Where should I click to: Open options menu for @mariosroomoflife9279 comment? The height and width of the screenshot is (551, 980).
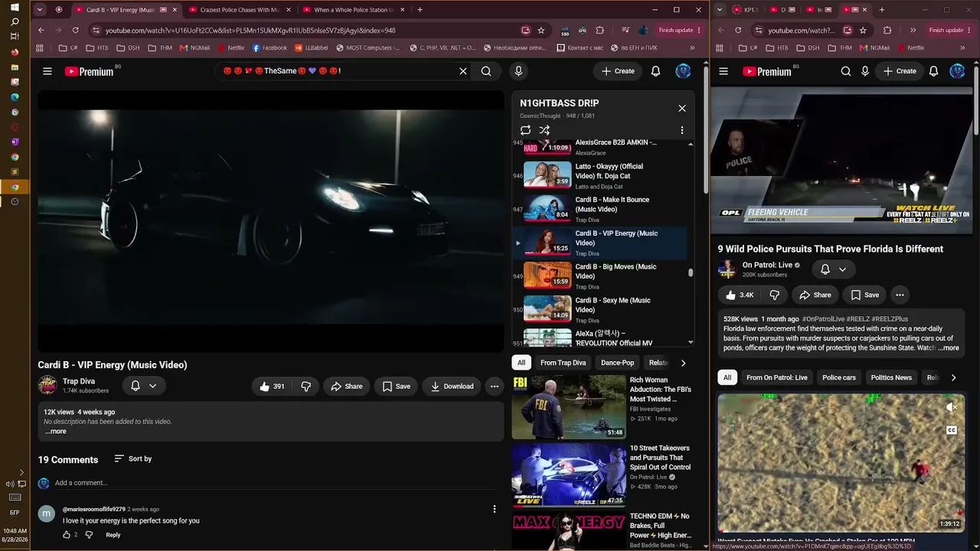tap(495, 509)
